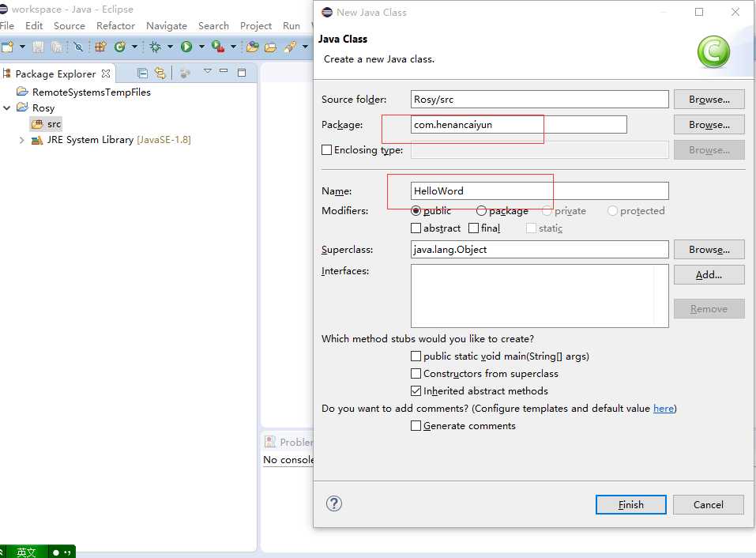The height and width of the screenshot is (558, 756).
Task: Check Generate comments checkbox
Action: point(416,425)
